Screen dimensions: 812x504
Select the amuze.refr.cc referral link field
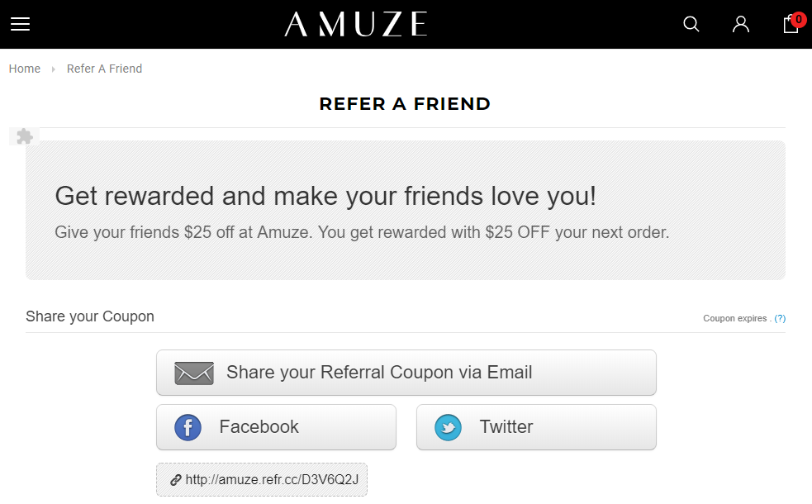click(x=262, y=480)
